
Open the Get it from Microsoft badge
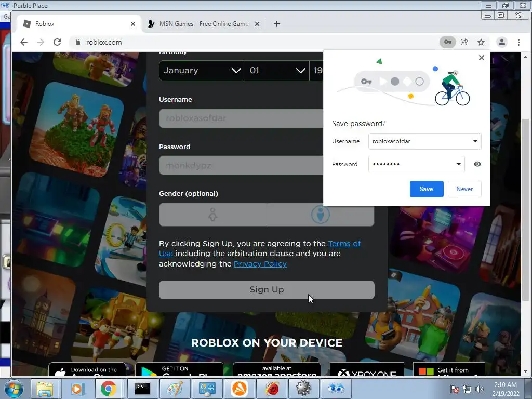tap(449, 370)
